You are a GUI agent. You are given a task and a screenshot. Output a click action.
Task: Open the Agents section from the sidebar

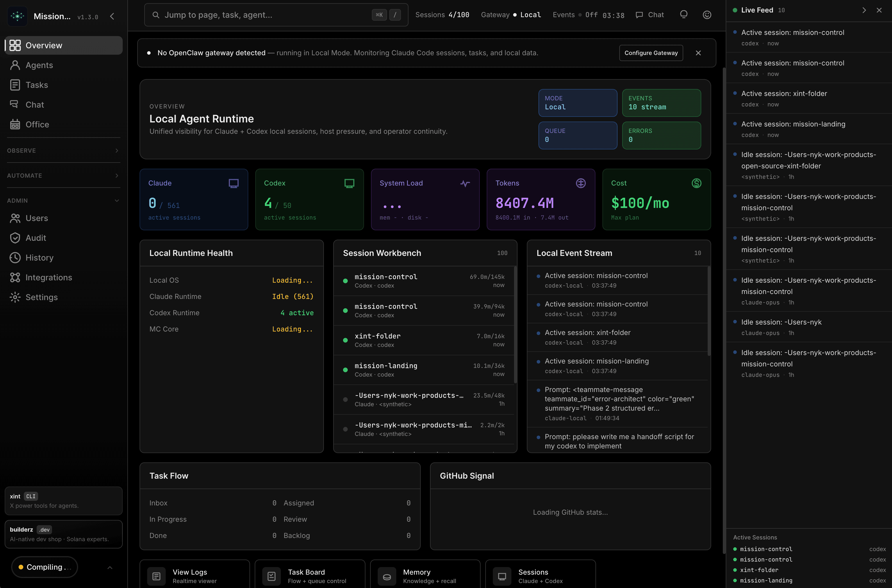(x=39, y=65)
